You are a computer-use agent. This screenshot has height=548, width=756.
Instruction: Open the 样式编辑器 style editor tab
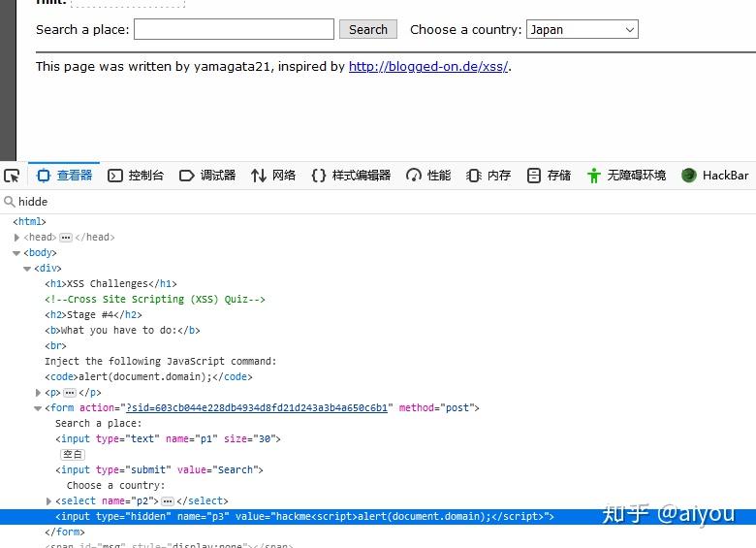351,176
